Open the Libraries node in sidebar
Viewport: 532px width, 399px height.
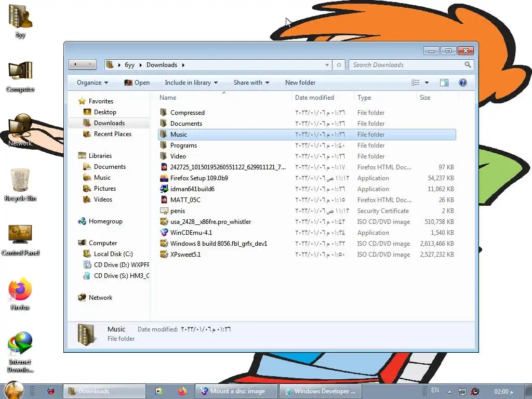pyautogui.click(x=100, y=156)
